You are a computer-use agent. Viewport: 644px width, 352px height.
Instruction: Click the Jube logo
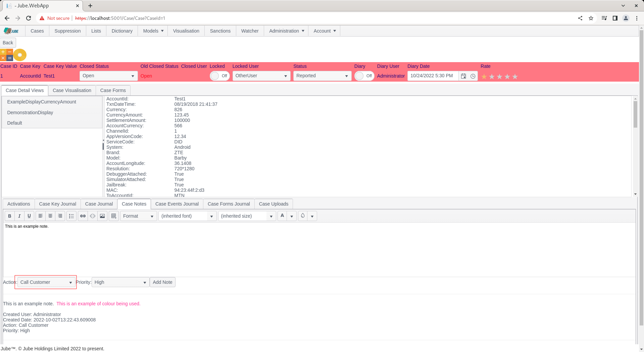pyautogui.click(x=11, y=31)
